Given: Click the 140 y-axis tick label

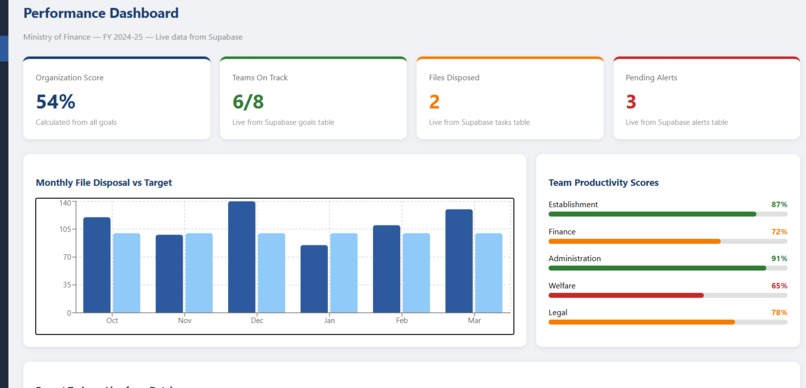Looking at the screenshot, I should [65, 202].
